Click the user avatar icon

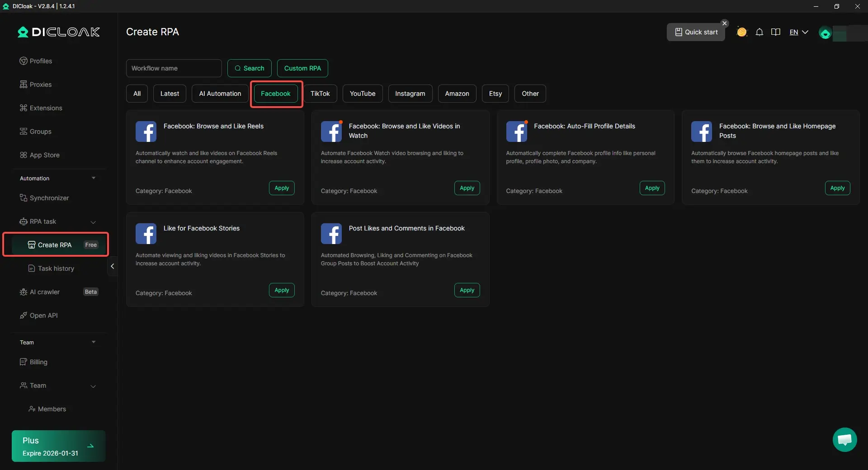click(x=825, y=33)
